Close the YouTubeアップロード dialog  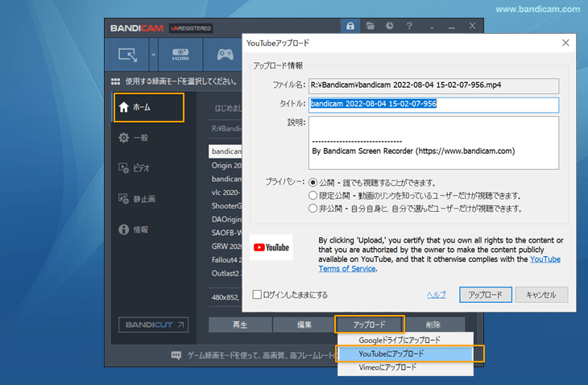pos(565,43)
